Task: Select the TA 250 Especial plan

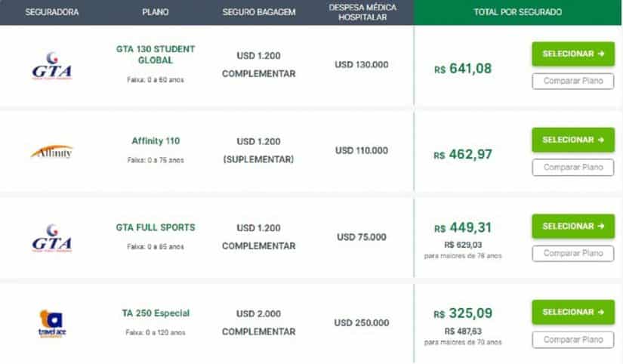Action: [573, 312]
